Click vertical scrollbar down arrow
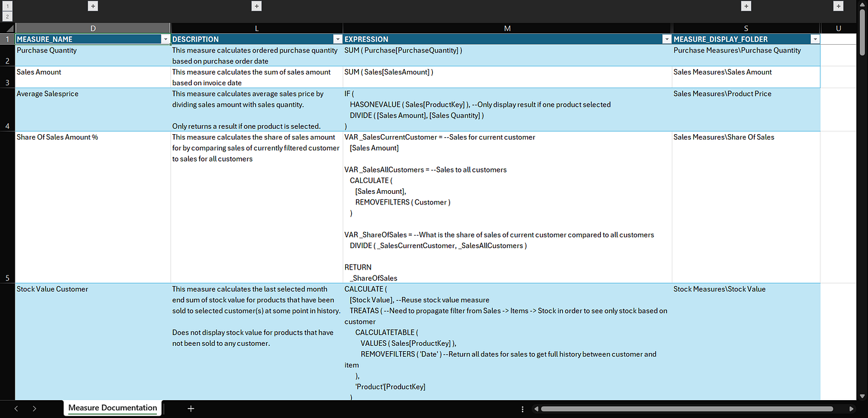Screen dimensions: 868x418 pyautogui.click(x=862, y=395)
